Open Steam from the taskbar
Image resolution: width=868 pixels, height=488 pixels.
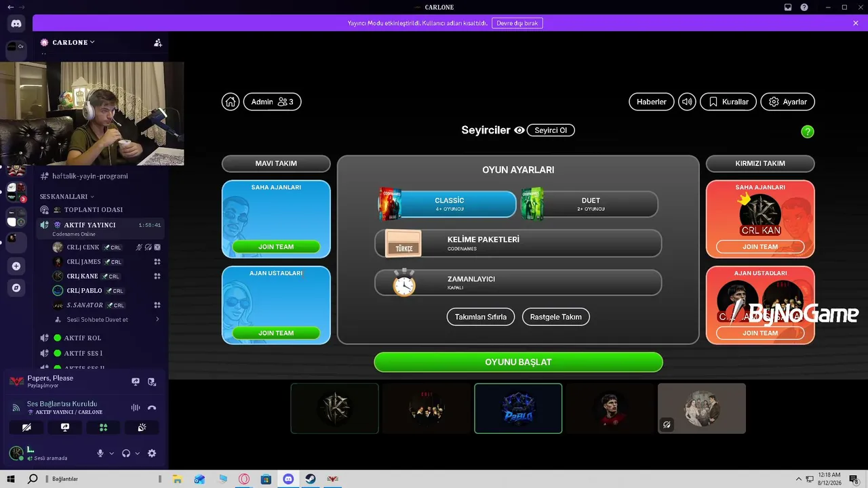click(x=310, y=479)
